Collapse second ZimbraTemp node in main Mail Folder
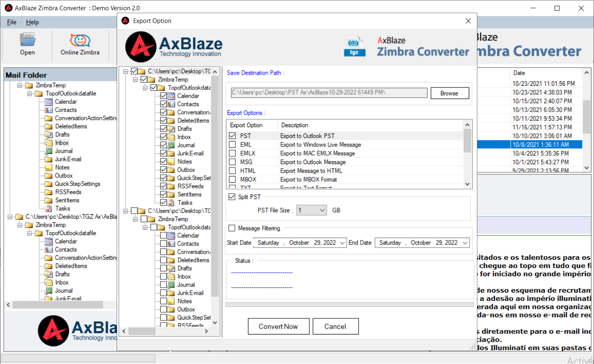Viewport: 594px width, 364px height. coord(20,225)
